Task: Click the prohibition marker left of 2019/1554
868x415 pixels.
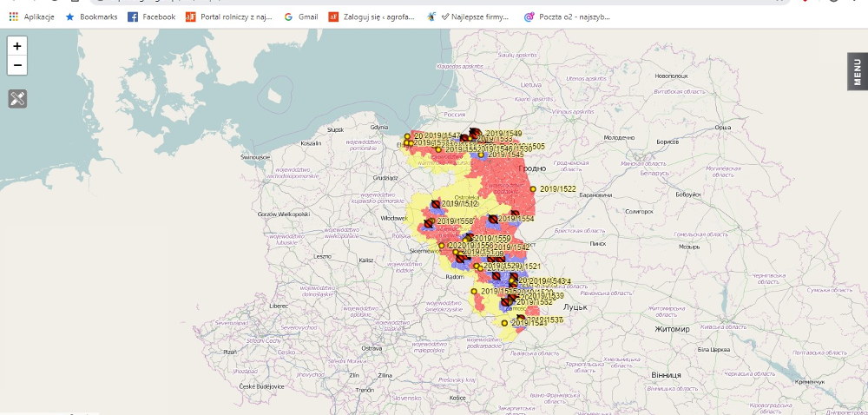Action: pyautogui.click(x=493, y=219)
